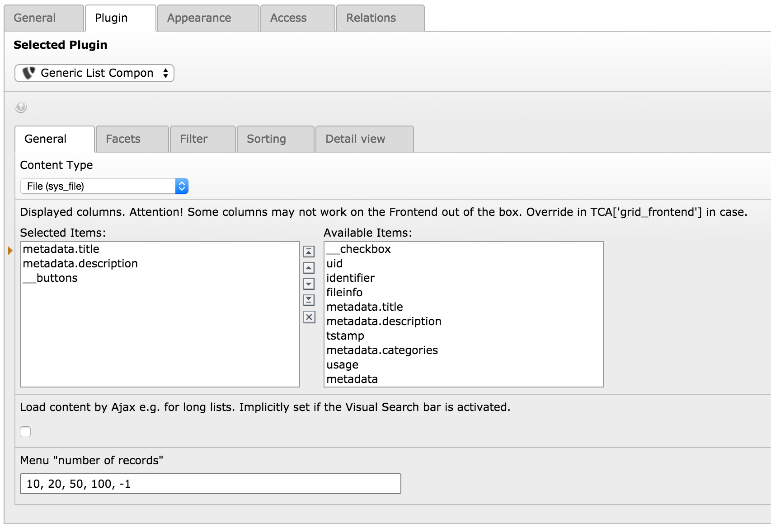
Task: Enable the Load content by Ajax checkbox
Action: (x=26, y=432)
